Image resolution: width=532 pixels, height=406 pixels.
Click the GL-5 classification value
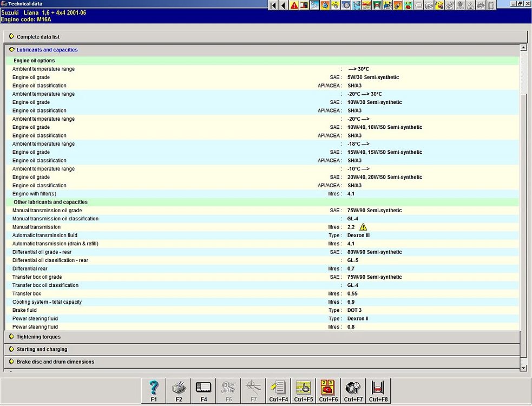point(353,260)
